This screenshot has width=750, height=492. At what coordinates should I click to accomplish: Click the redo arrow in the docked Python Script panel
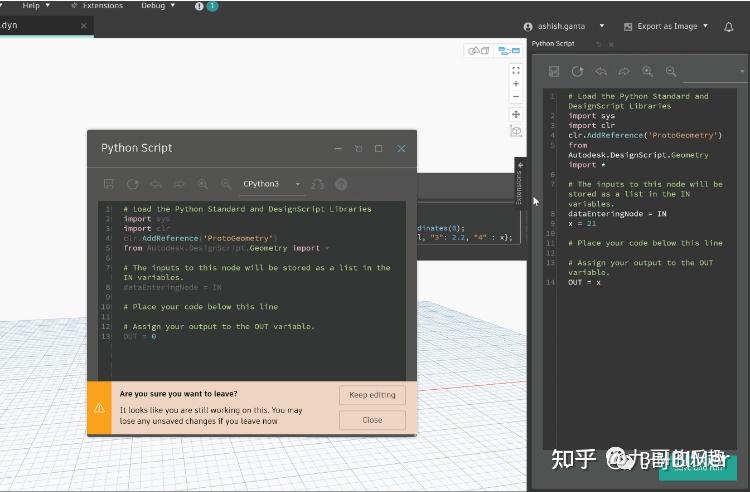tap(624, 72)
